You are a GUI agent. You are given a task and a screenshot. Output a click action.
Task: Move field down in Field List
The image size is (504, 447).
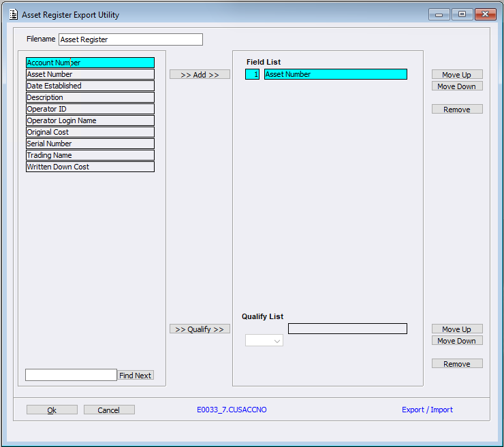[x=456, y=86]
